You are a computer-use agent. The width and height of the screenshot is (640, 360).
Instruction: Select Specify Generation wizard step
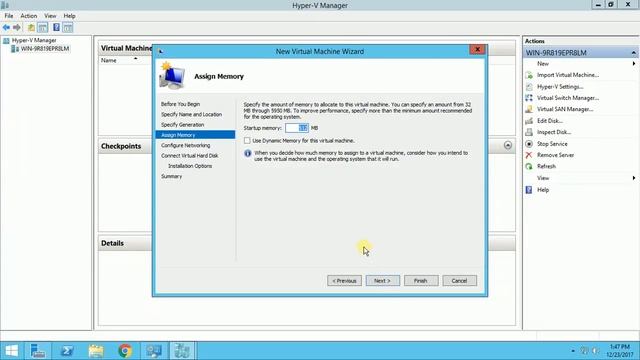pos(182,124)
